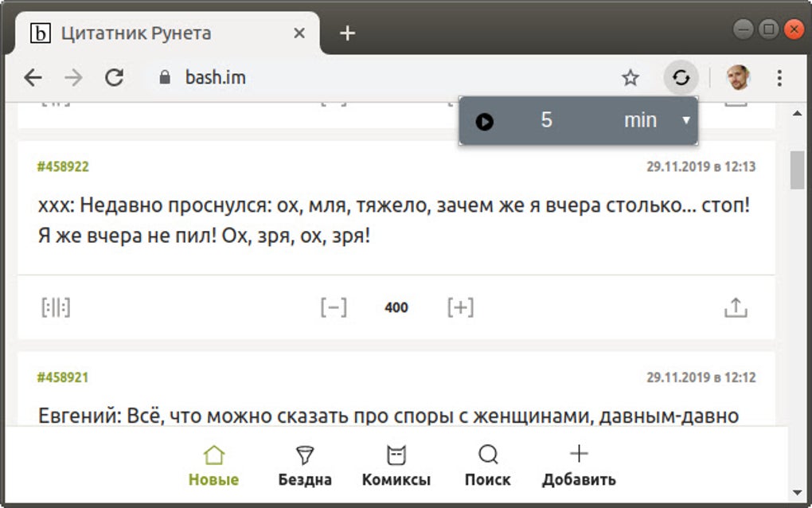Click the date 29.11.2019 в 12:12
The image size is (812, 508).
tap(701, 377)
